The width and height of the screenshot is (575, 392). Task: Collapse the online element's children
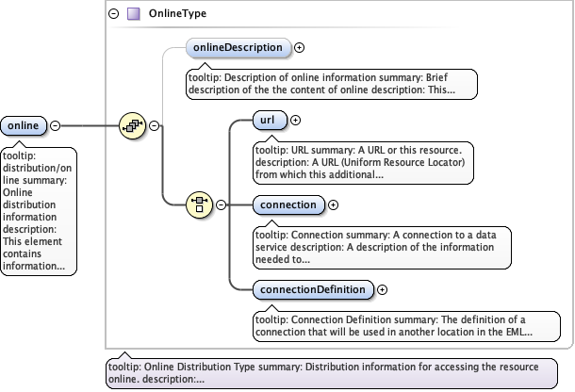(x=55, y=125)
